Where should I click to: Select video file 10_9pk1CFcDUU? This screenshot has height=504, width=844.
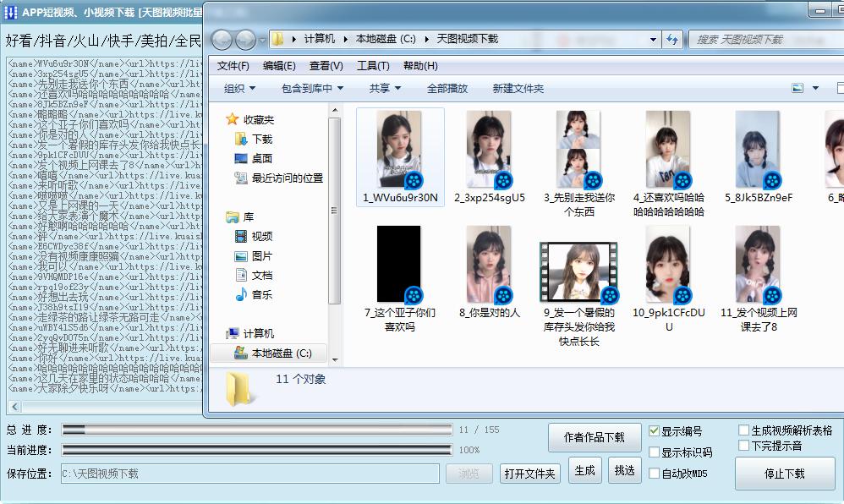[x=669, y=279]
